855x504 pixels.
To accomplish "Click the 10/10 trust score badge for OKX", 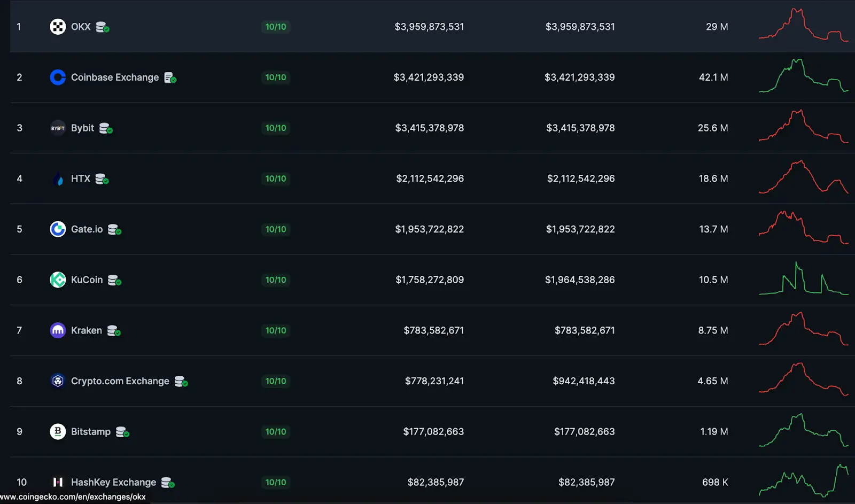I will pyautogui.click(x=276, y=27).
